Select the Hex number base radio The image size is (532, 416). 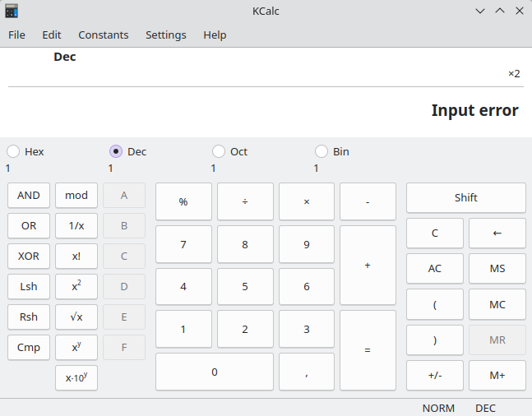pos(14,151)
